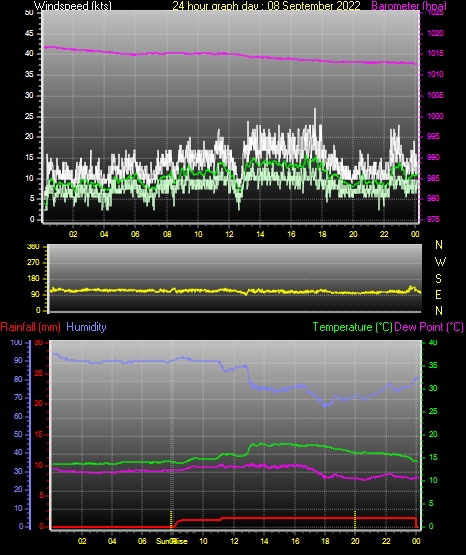Click the green temperature line in the lower chart
The image size is (466, 555).
click(x=234, y=454)
